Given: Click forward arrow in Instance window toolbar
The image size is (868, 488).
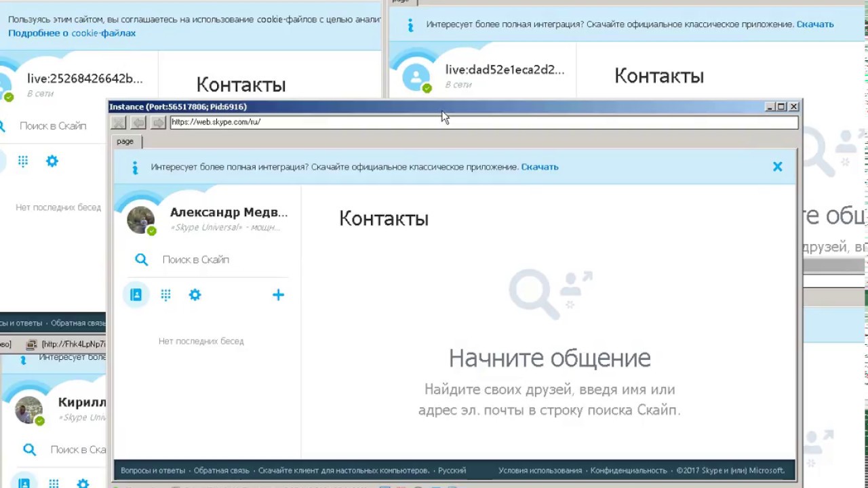Looking at the screenshot, I should pos(158,123).
